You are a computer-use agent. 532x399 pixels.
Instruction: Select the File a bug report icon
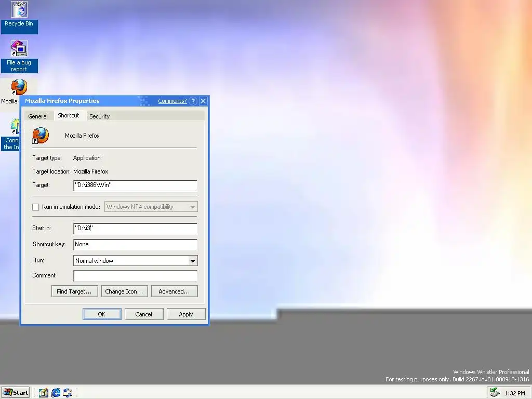click(x=19, y=48)
